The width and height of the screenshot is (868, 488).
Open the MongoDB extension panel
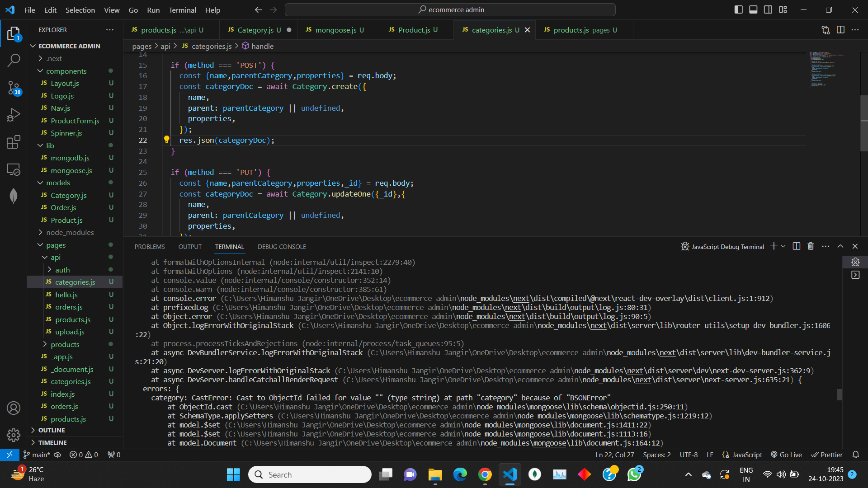[14, 196]
